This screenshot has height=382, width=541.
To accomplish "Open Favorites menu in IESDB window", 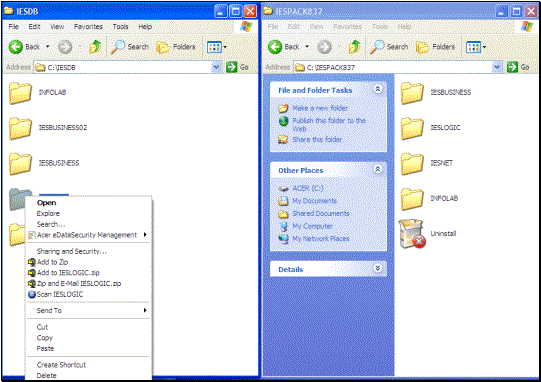I will point(88,27).
